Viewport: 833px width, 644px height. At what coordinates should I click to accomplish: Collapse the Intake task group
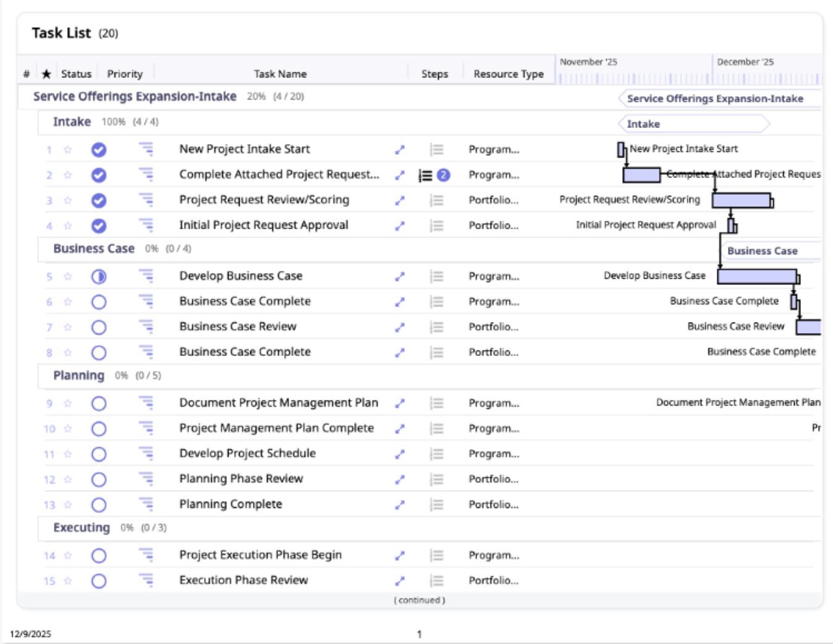72,122
